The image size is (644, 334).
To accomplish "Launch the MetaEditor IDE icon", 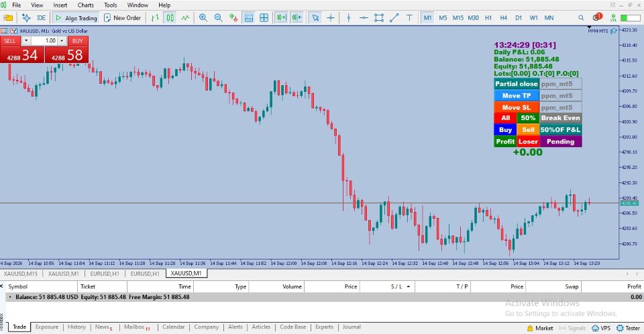I will pyautogui.click(x=42, y=17).
